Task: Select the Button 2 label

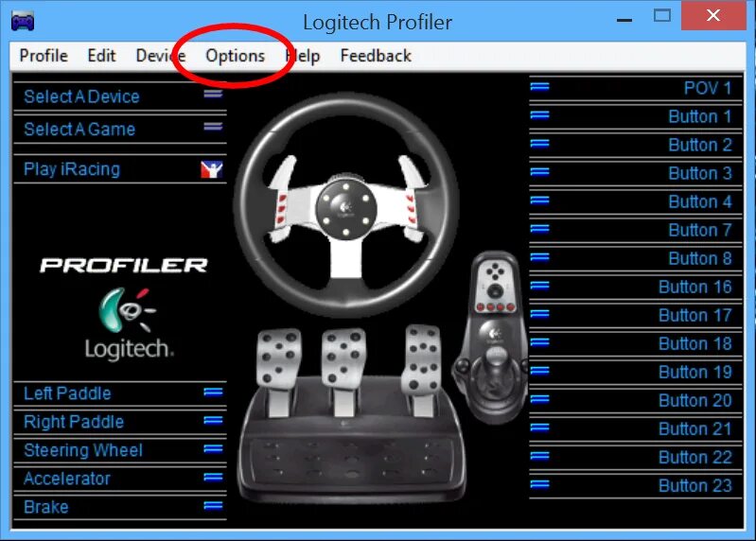Action: click(x=700, y=145)
